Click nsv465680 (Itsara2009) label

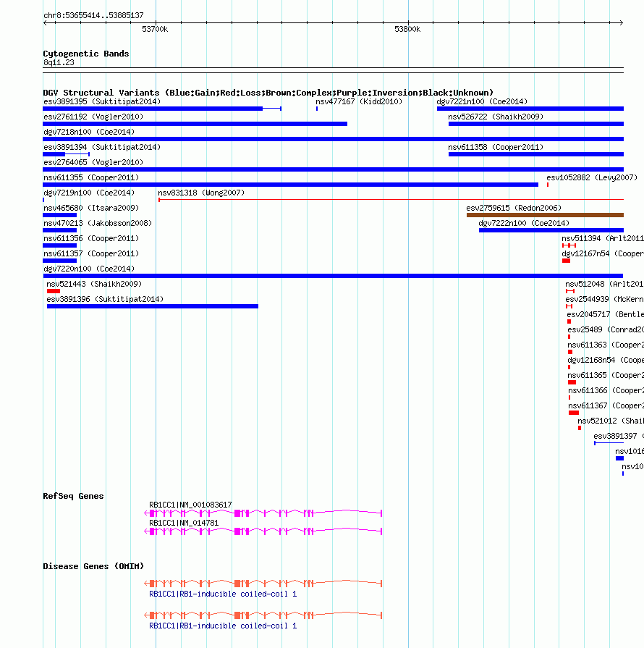[91, 208]
